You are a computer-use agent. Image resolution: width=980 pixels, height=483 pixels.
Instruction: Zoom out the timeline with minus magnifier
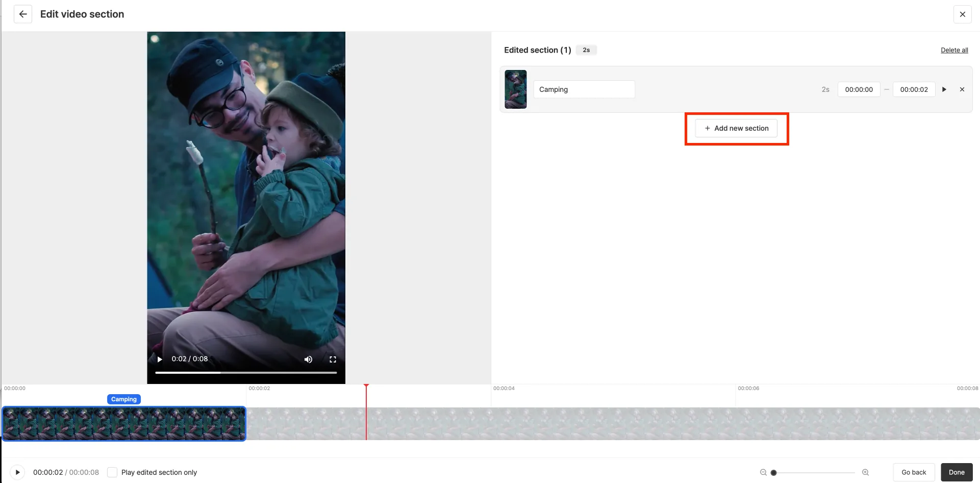(763, 472)
